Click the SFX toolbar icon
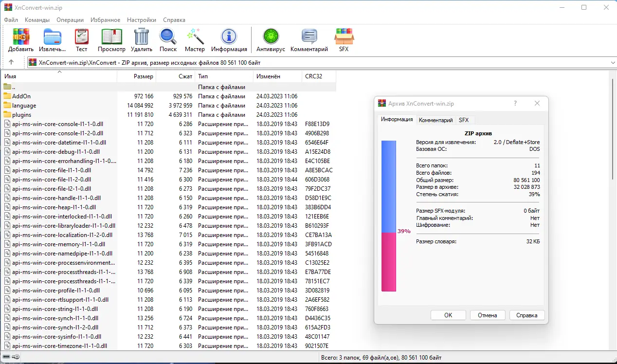Screen dimensions: 617x364 click(x=344, y=37)
